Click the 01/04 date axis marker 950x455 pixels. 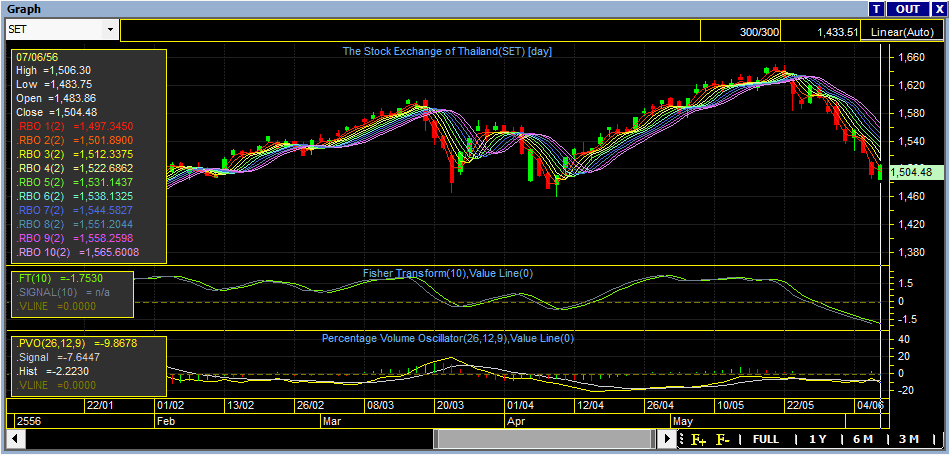[x=520, y=405]
